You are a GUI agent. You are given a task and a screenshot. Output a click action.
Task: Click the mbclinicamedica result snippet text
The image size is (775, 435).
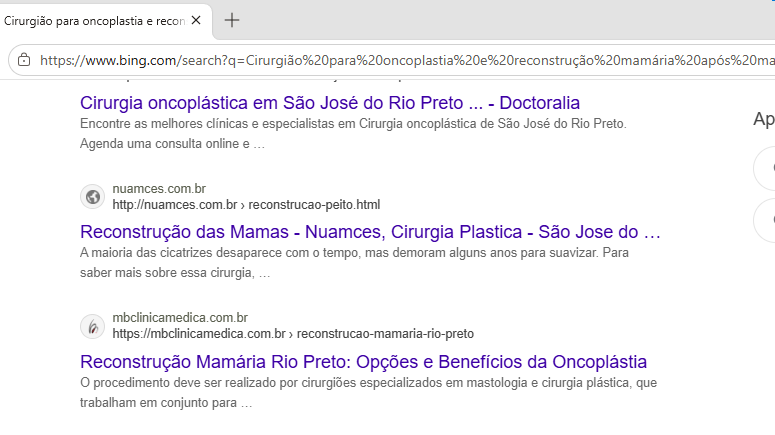click(x=368, y=392)
